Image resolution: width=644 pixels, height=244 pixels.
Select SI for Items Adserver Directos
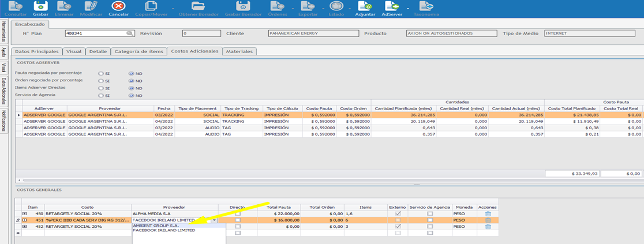(100, 88)
